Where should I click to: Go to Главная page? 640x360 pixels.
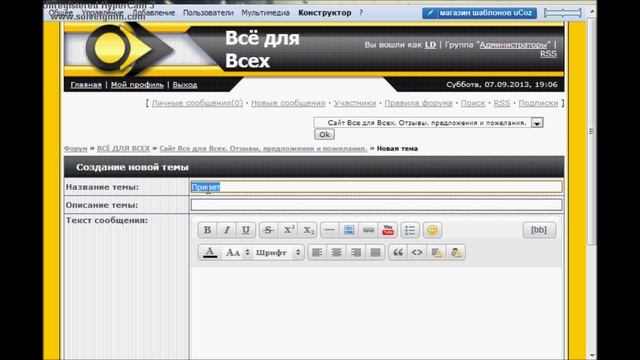[86, 85]
